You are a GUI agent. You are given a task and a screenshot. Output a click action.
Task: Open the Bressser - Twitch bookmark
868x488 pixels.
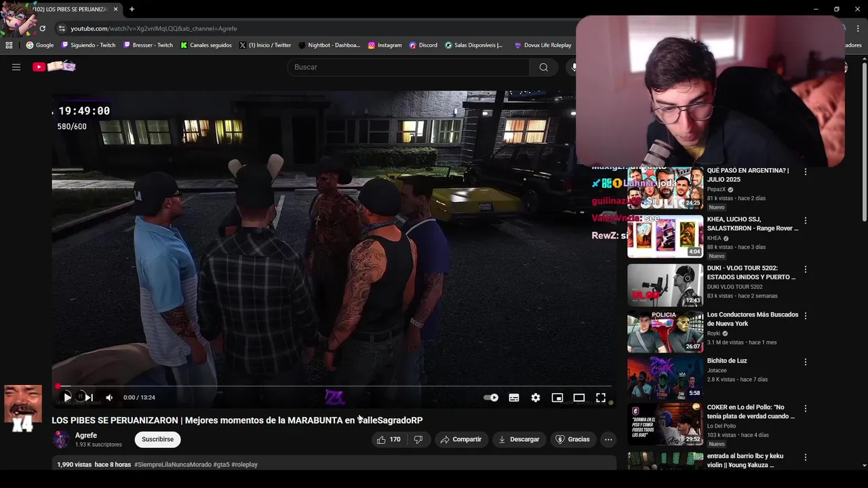tap(149, 45)
